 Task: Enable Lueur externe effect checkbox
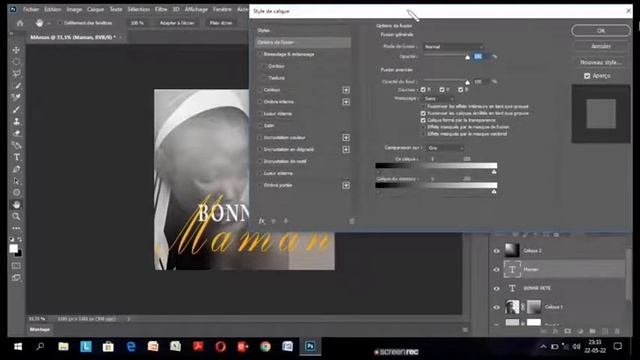point(260,173)
